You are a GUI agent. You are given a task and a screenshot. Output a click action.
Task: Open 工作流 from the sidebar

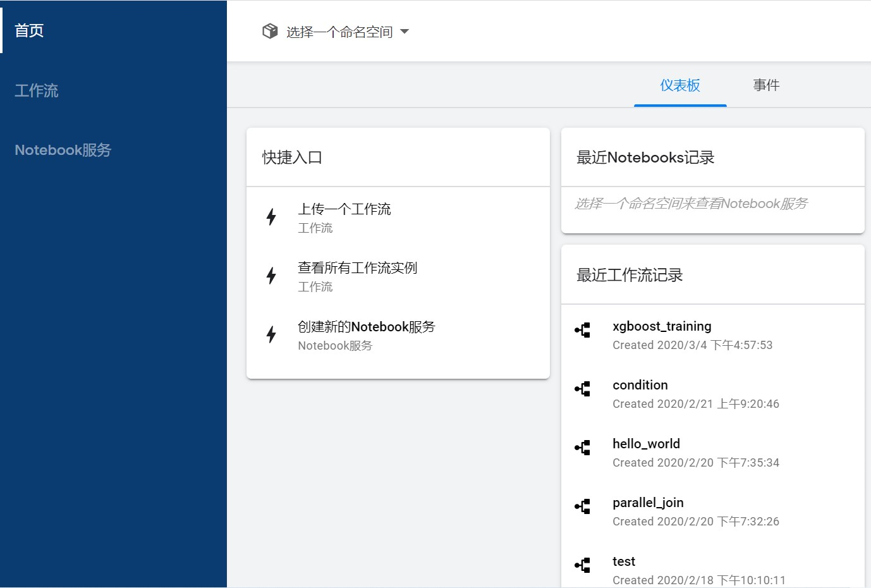point(36,90)
